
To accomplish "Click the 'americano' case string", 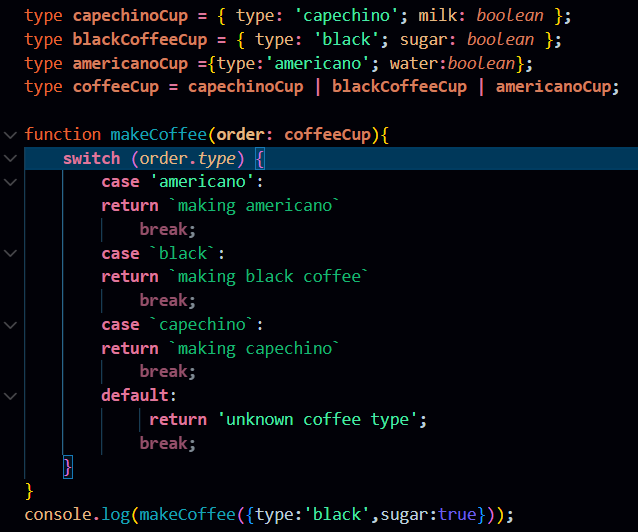I will 202,182.
